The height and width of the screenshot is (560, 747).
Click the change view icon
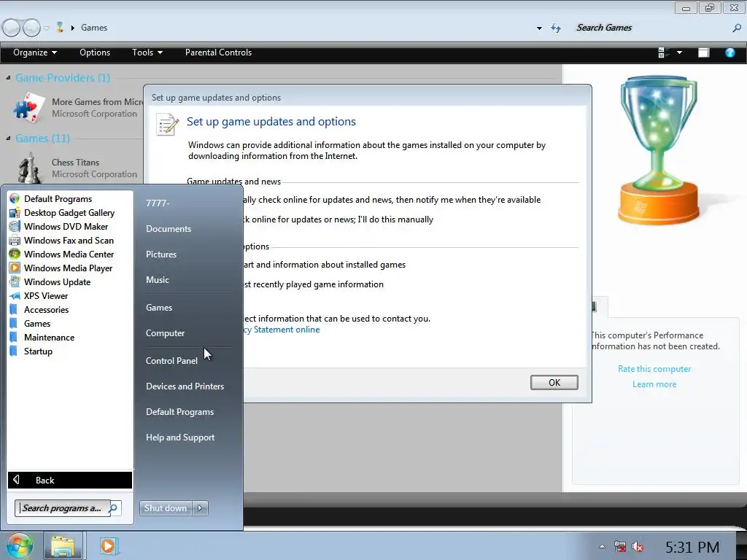click(663, 52)
